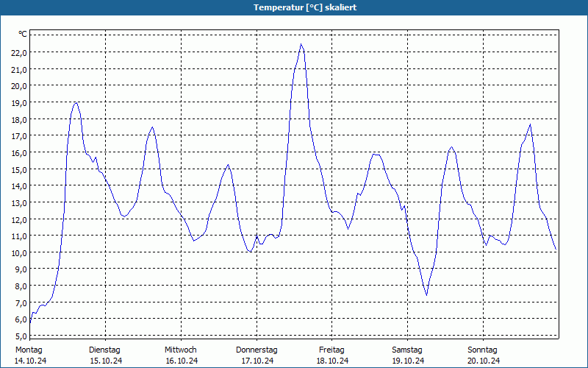Click Monday's 19 degree peak on the curve
This screenshot has width=588, height=368.
pyautogui.click(x=76, y=102)
